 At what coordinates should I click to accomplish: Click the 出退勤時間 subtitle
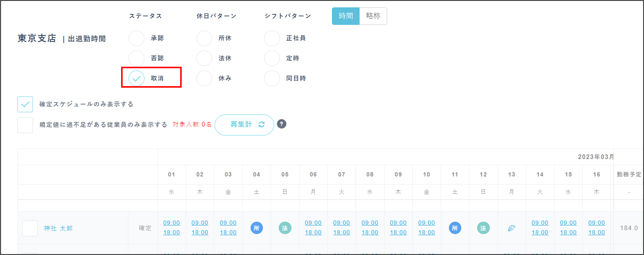[x=87, y=39]
